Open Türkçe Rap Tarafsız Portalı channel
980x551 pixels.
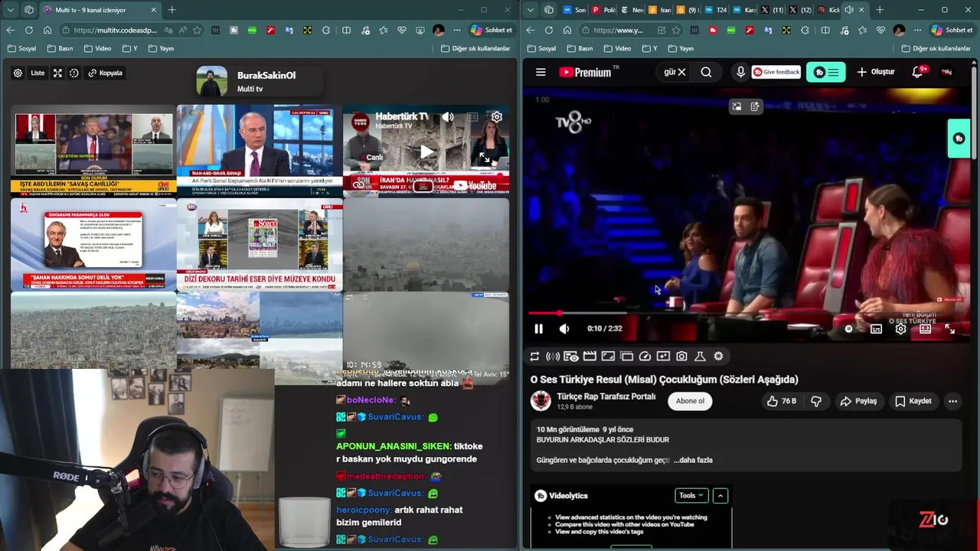click(x=606, y=396)
